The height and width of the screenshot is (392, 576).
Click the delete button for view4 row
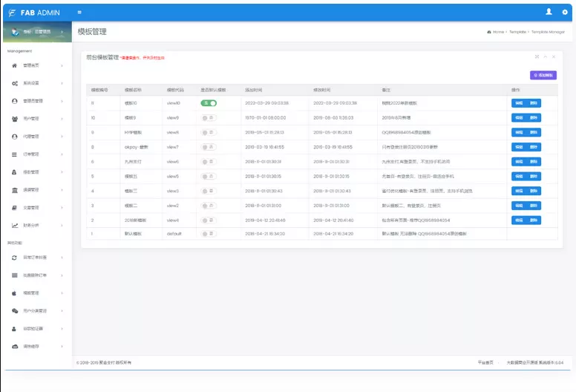[534, 220]
